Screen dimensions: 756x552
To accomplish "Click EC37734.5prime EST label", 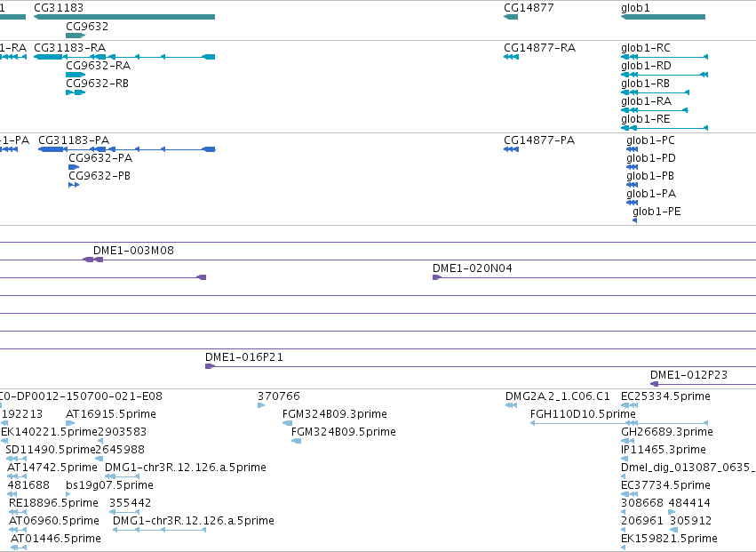I will pyautogui.click(x=666, y=485).
